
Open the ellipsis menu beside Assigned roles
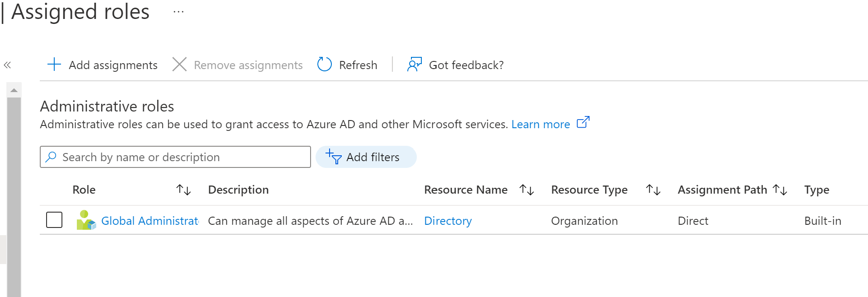point(179,12)
